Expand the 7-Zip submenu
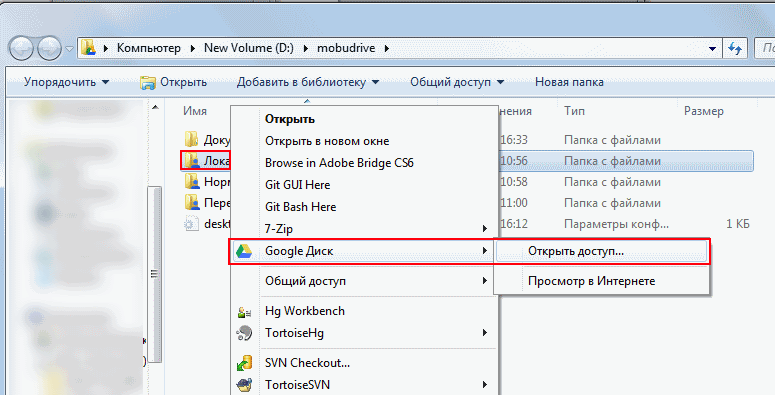Viewport: 775px width, 395px height. [365, 229]
